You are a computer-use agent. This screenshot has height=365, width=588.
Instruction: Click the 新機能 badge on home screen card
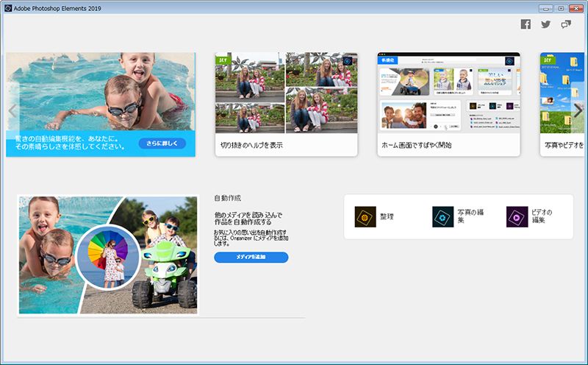[x=388, y=60]
